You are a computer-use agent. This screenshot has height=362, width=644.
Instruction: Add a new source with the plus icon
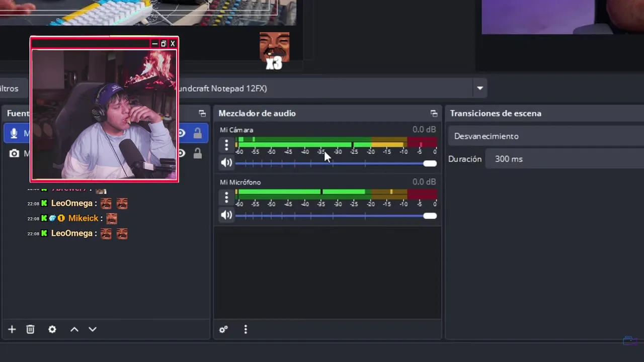coord(12,329)
